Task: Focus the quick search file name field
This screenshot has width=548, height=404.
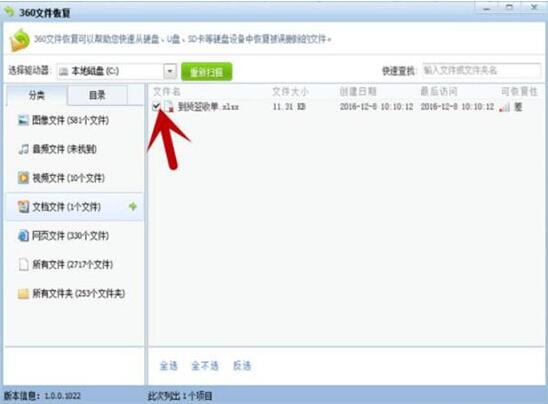Action: click(482, 71)
